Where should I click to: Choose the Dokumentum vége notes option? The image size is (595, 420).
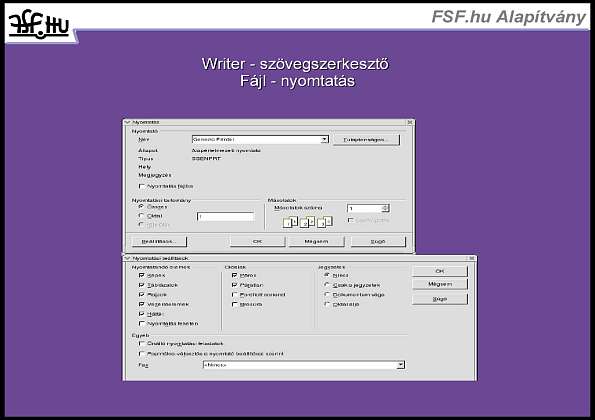pyautogui.click(x=327, y=294)
